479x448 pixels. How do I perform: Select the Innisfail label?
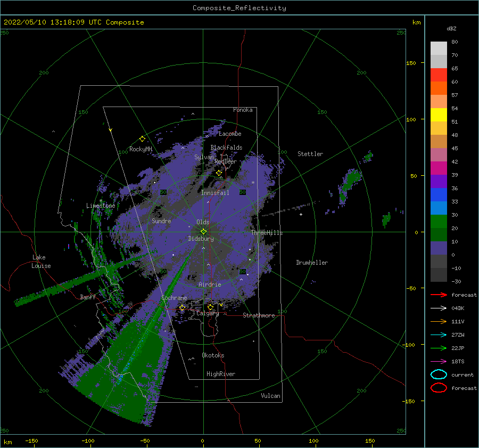215,193
